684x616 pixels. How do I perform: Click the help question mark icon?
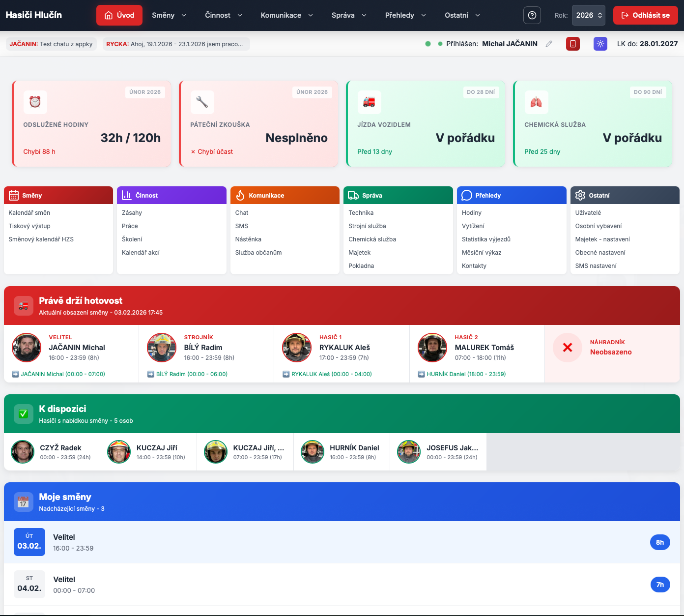point(532,15)
